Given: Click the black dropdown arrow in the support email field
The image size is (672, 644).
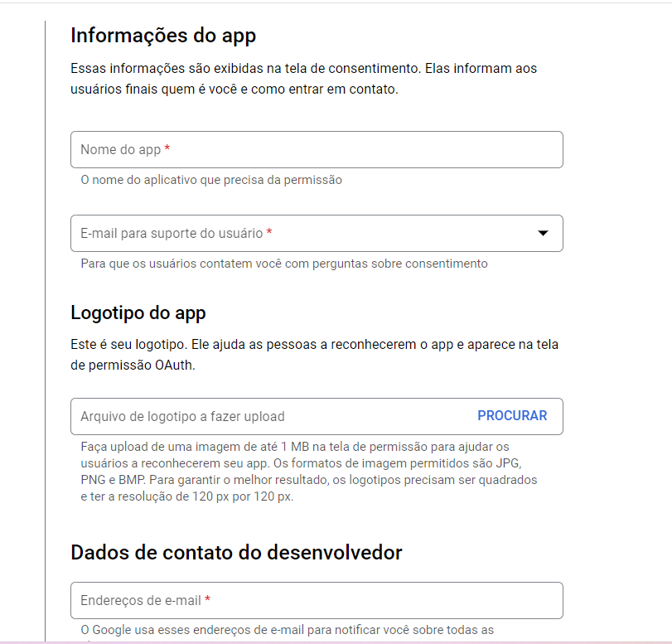Looking at the screenshot, I should [x=543, y=234].
